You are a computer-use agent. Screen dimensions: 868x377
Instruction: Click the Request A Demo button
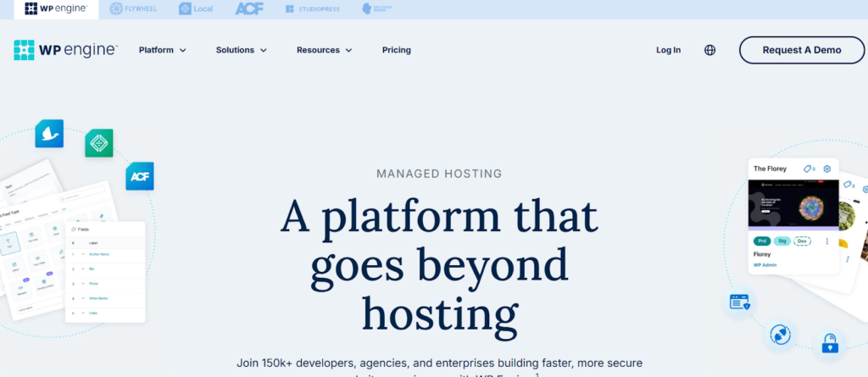(x=801, y=50)
